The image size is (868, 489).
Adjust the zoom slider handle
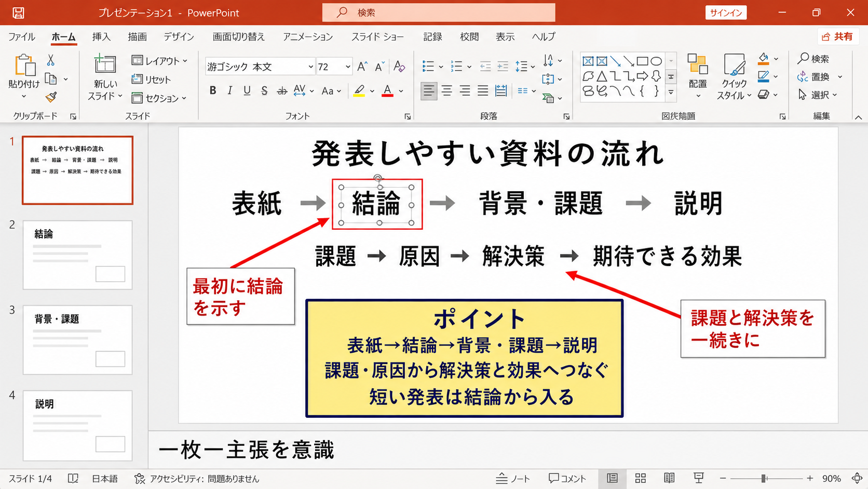pyautogui.click(x=764, y=478)
